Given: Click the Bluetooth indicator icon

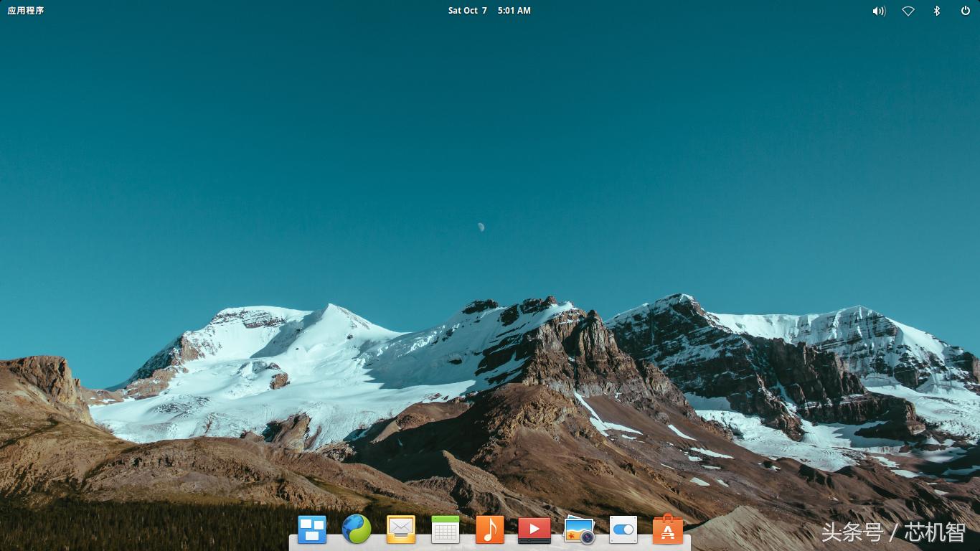Looking at the screenshot, I should (x=936, y=11).
